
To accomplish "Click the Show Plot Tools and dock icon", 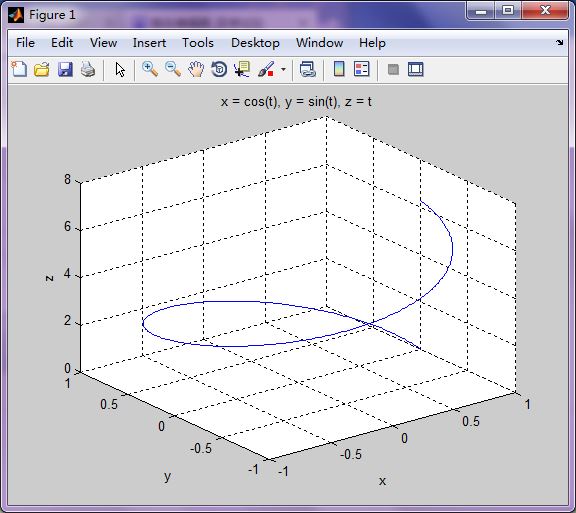I will pos(416,69).
